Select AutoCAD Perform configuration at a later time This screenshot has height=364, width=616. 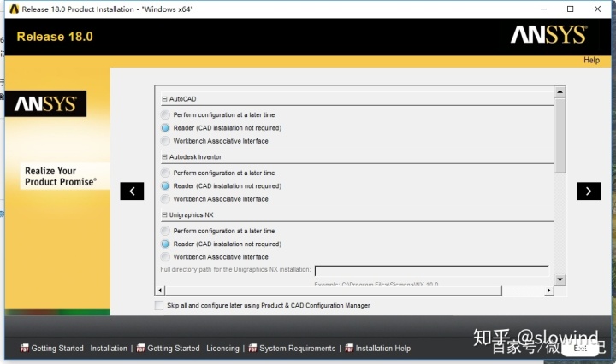click(165, 115)
